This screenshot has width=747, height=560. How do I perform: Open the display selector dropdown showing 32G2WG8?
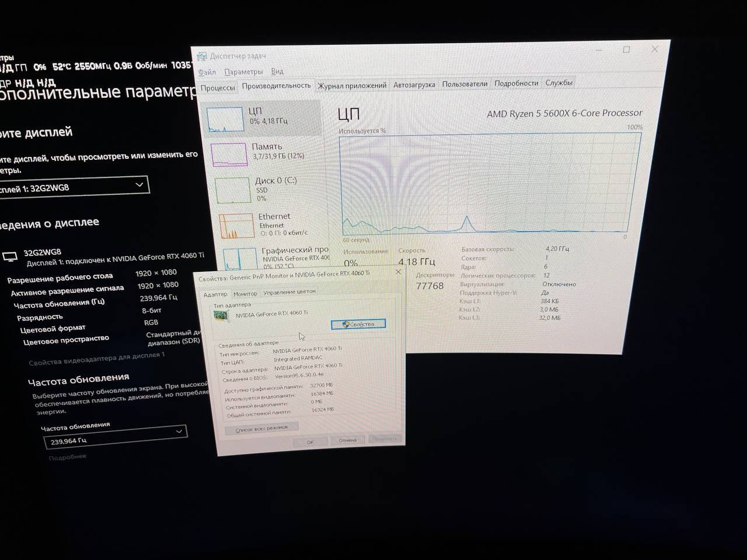click(x=74, y=187)
